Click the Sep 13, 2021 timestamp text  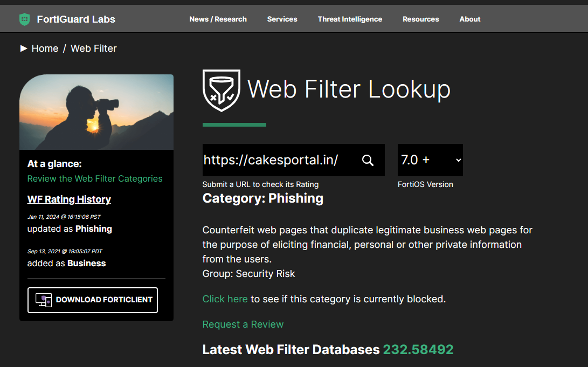point(65,251)
